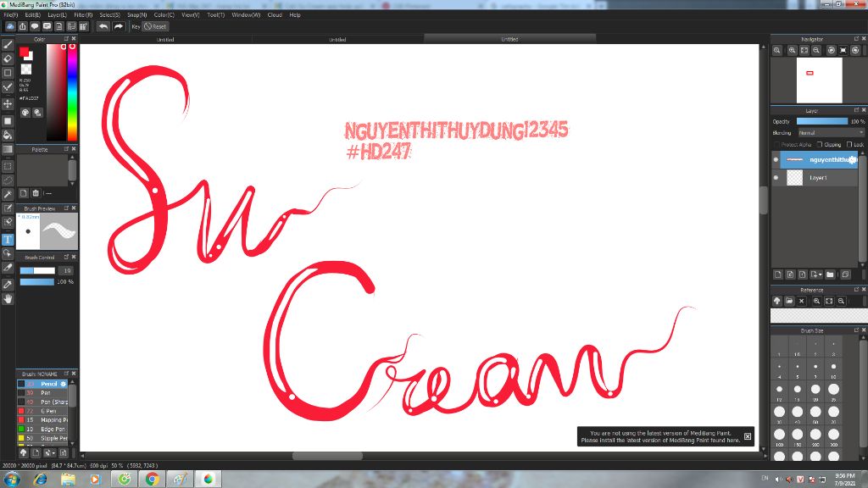Click the Reset button in toolbar

[155, 26]
